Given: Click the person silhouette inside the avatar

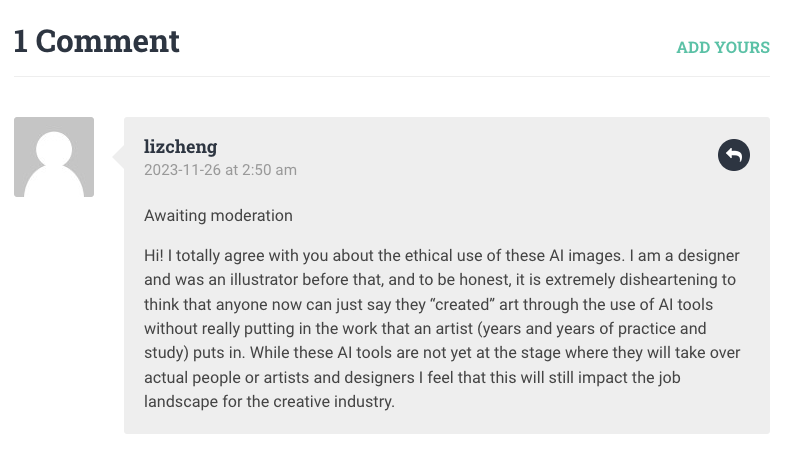Looking at the screenshot, I should point(54,164).
